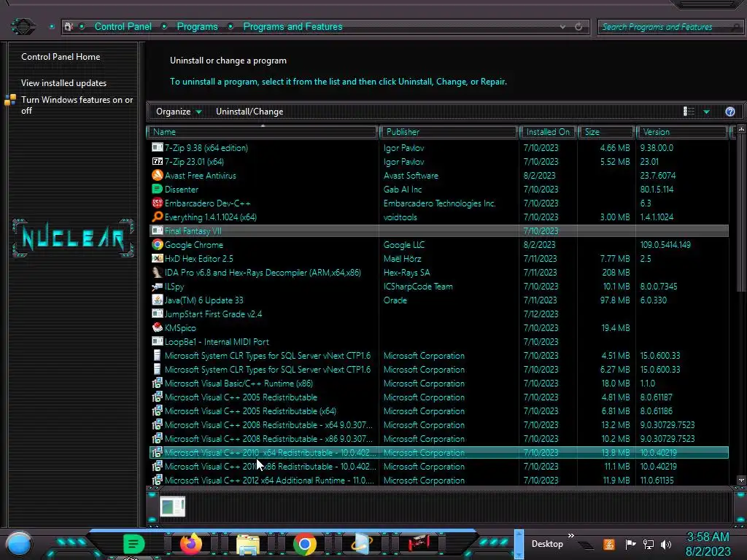Viewport: 747px width, 560px height.
Task: Click the 7-Zip 23.01 (x64) icon
Action: pyautogui.click(x=158, y=161)
